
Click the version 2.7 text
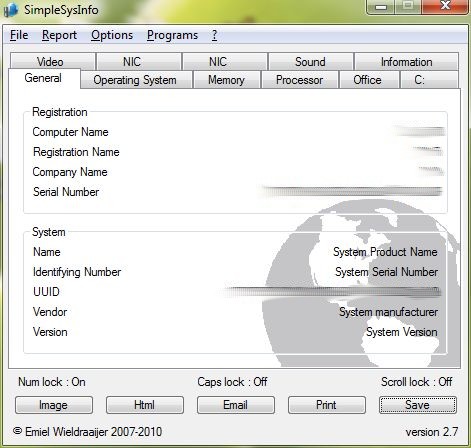tap(432, 432)
